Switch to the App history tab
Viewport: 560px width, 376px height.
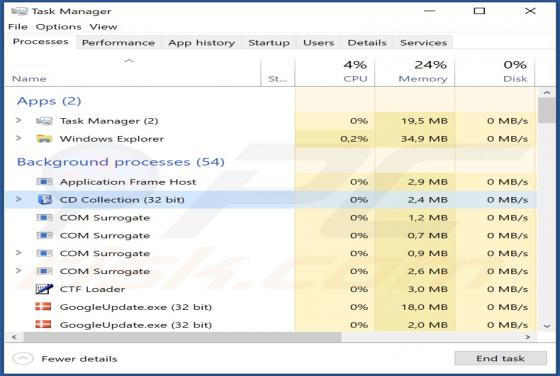point(201,43)
